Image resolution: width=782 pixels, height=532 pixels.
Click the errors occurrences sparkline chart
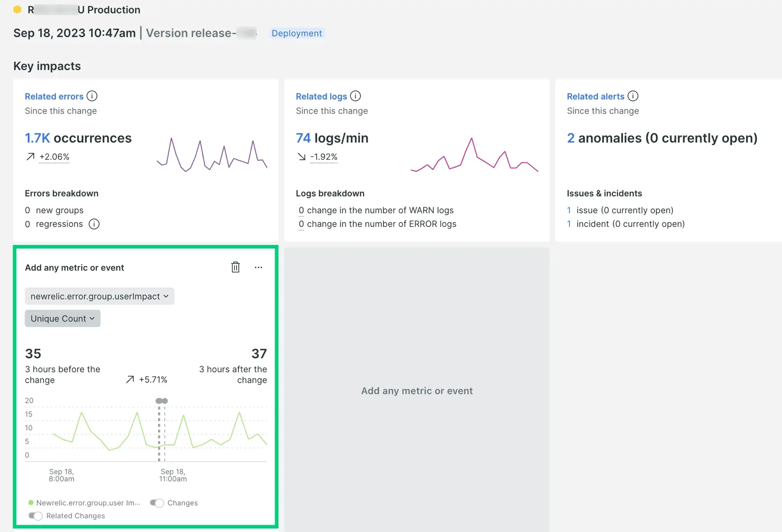coord(212,154)
